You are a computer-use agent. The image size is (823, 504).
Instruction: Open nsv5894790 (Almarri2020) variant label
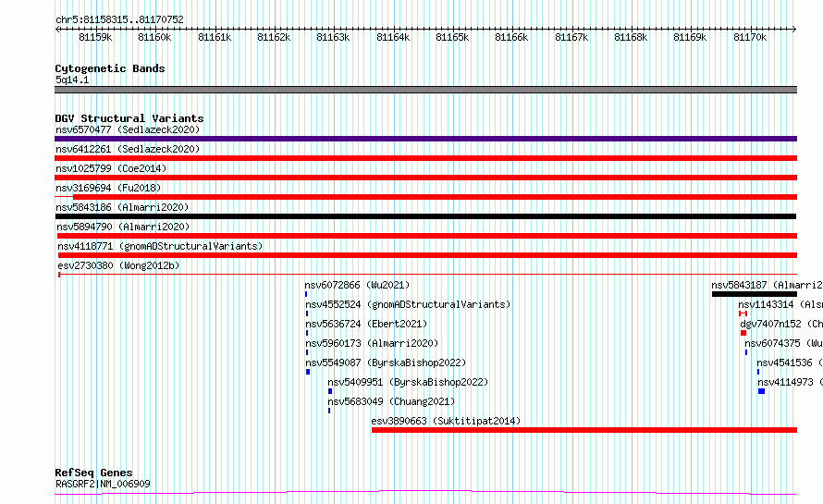click(123, 227)
